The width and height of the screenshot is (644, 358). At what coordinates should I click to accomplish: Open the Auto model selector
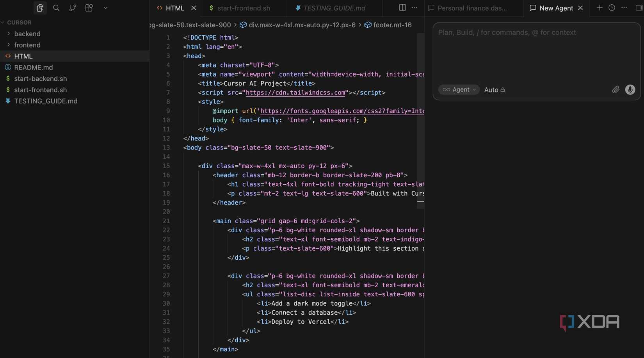click(495, 90)
